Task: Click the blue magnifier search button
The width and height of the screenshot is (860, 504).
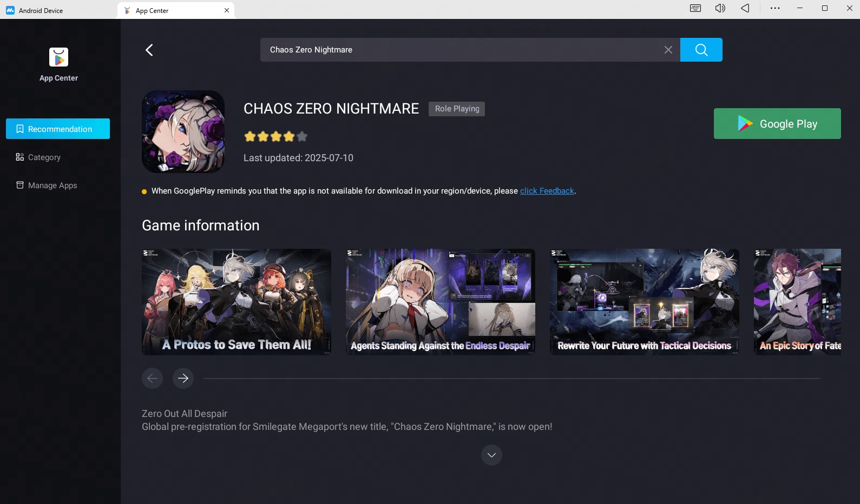Action: (701, 50)
